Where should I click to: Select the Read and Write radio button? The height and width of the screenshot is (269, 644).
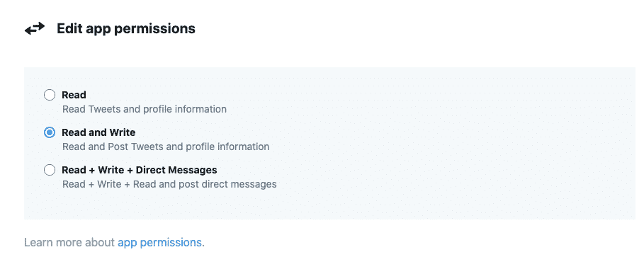[50, 132]
